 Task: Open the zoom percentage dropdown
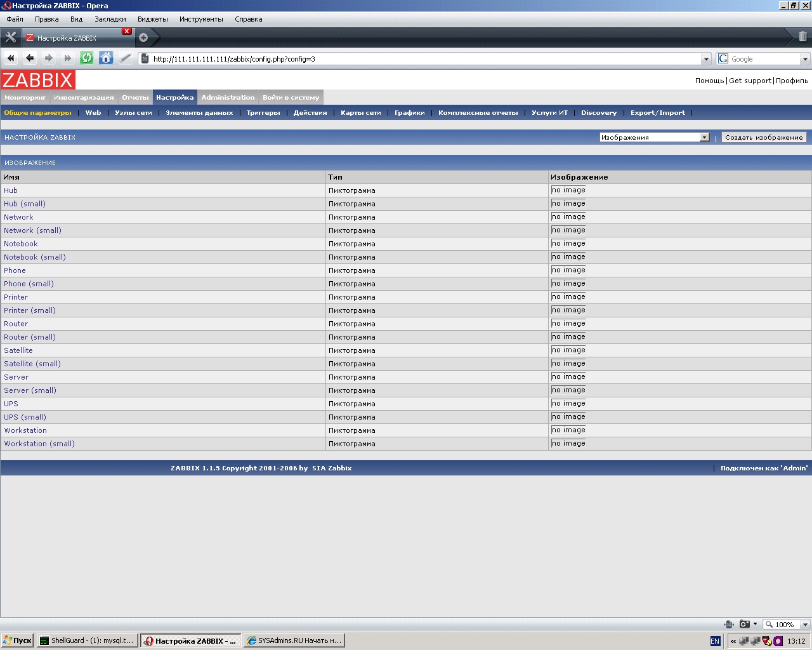coord(805,625)
